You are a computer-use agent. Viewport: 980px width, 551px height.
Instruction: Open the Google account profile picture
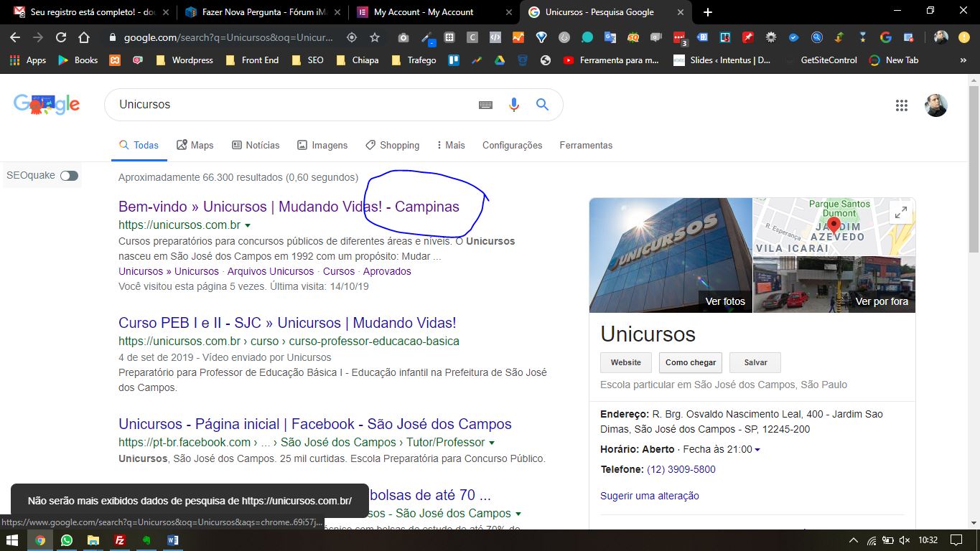936,105
